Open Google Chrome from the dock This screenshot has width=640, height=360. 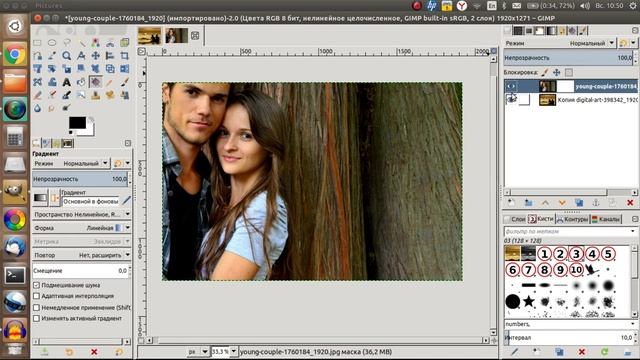15,54
